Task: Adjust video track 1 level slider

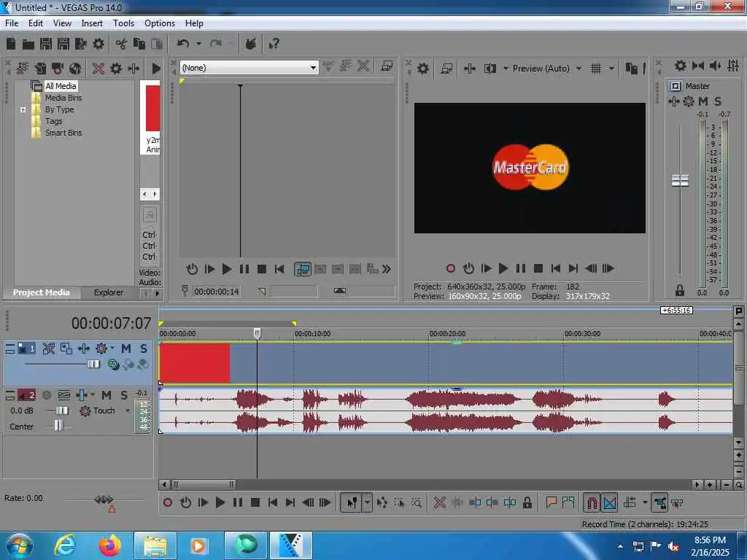Action: 93,365
